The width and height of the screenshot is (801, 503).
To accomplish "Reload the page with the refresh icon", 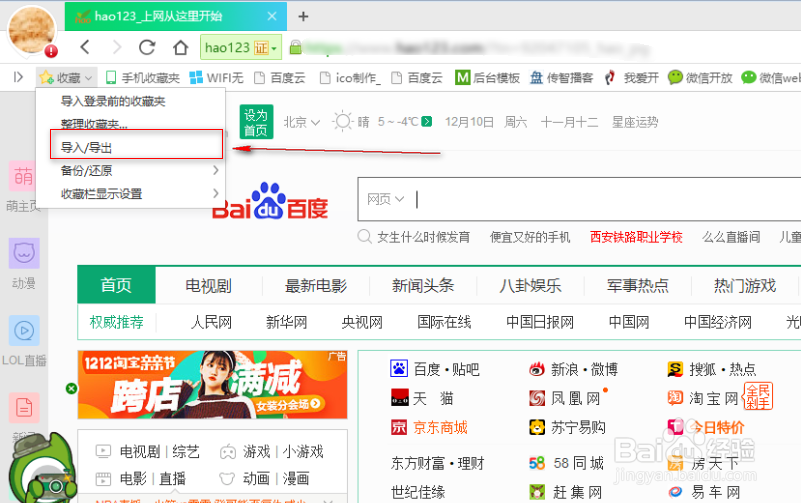I will tap(147, 47).
